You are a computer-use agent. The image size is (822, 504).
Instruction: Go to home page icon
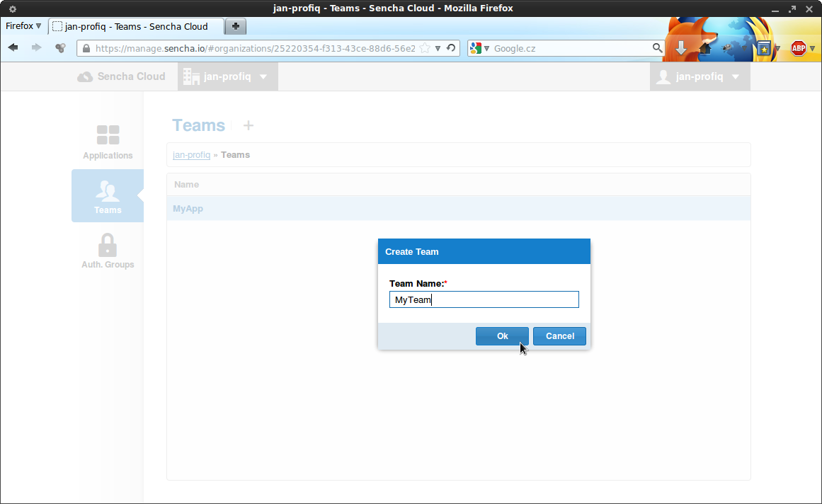pos(705,48)
